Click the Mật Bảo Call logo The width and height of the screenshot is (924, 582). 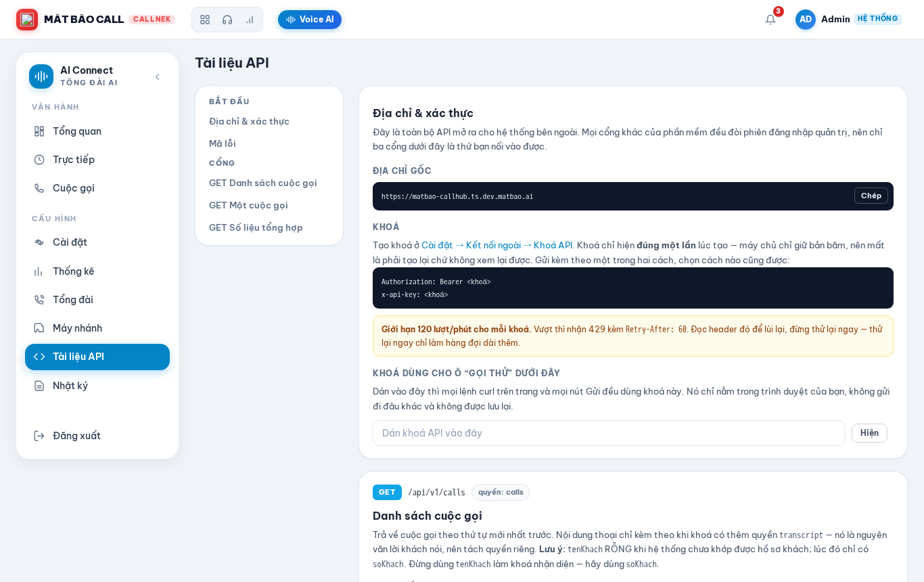coord(27,20)
